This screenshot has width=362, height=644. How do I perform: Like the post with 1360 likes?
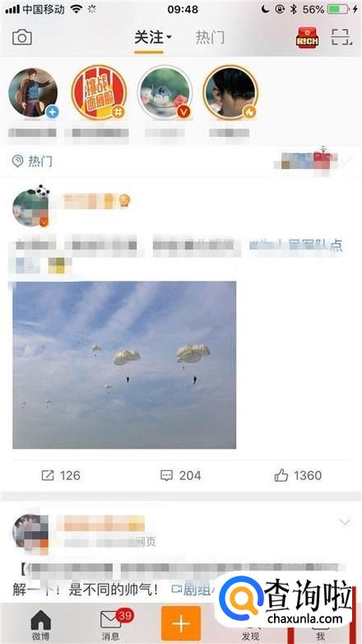tap(298, 476)
